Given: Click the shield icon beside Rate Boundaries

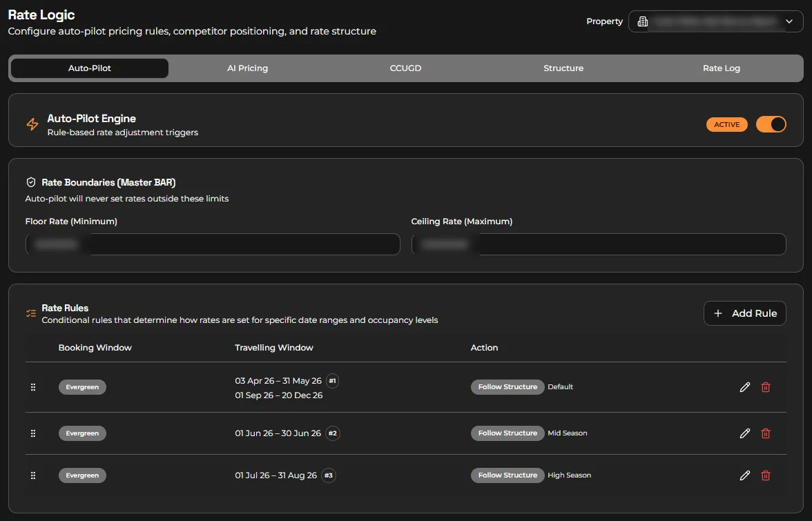Looking at the screenshot, I should pos(31,182).
